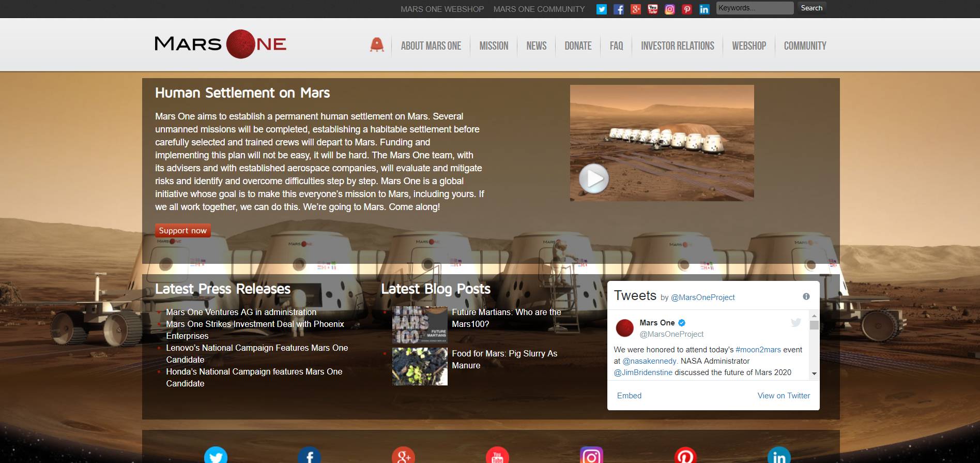980x463 pixels.
Task: Open WEBSHOP in main navigation
Action: click(749, 46)
